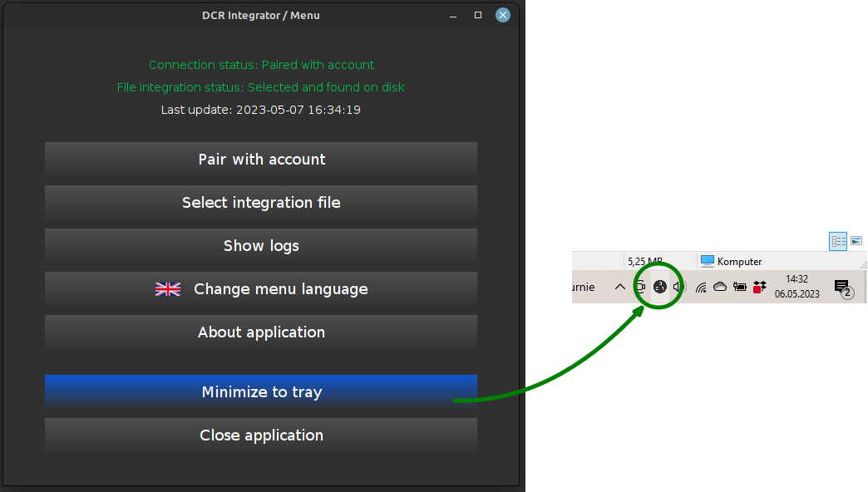Click the camera meet-now tray icon
Viewport: 868px width, 492px height.
(x=640, y=287)
